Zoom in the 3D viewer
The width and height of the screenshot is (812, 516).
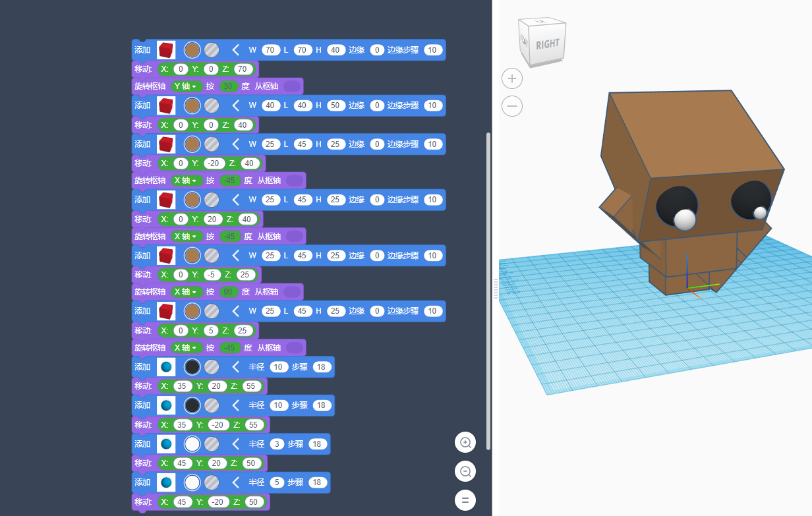[512, 79]
